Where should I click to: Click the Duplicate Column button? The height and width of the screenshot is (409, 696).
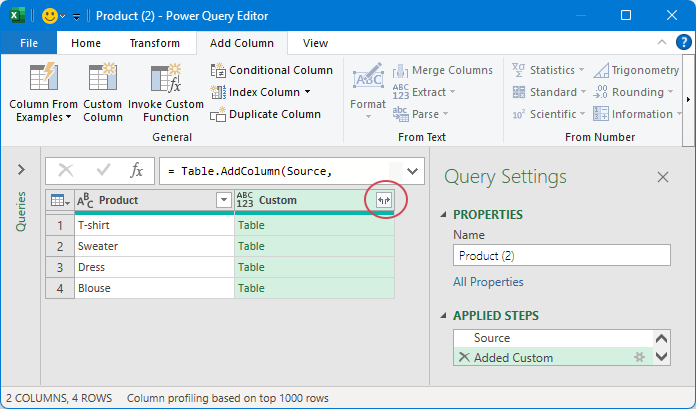266,114
